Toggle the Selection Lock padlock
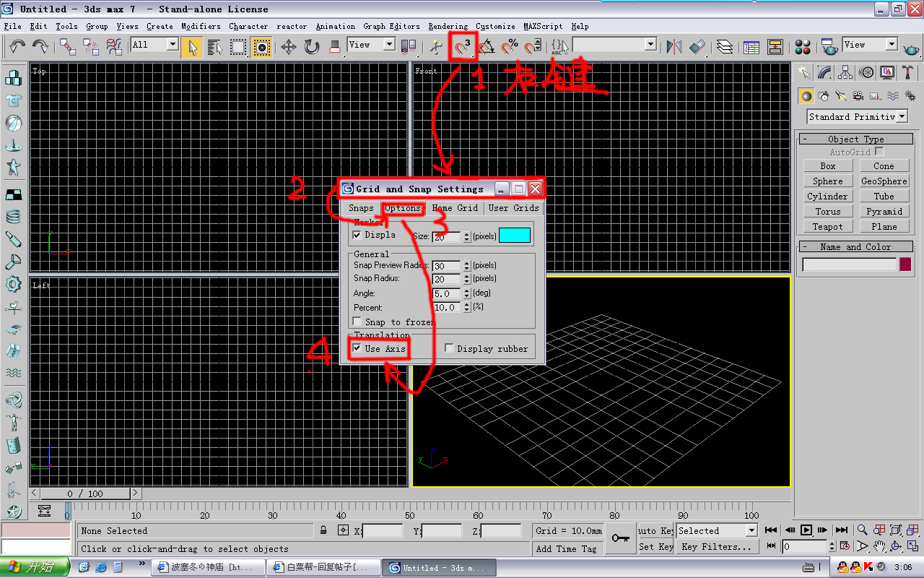924x578 pixels. [x=324, y=530]
